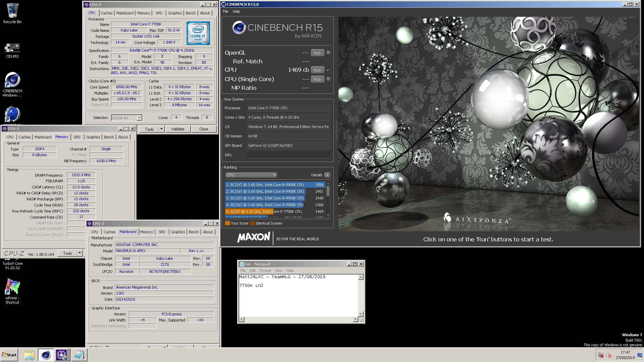Run the CPU benchmark
644x362 pixels.
click(x=317, y=70)
